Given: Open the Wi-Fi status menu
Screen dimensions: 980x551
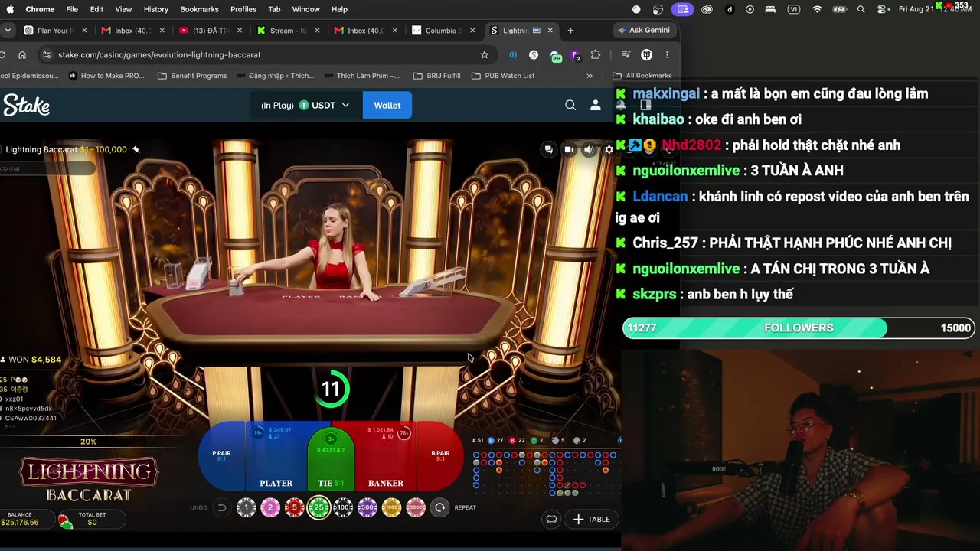Looking at the screenshot, I should [817, 9].
